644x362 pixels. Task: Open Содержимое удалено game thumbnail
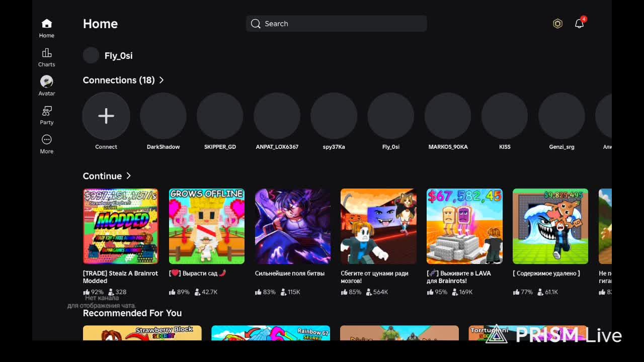(550, 226)
